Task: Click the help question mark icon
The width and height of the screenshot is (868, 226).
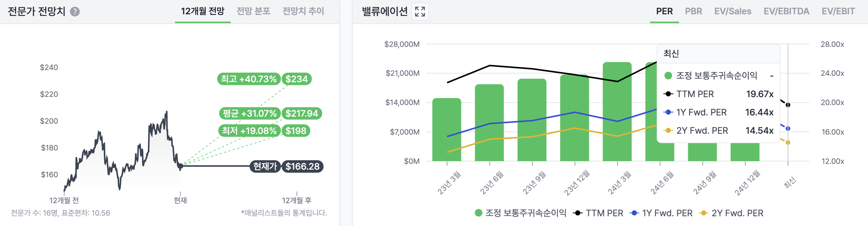Action: (75, 12)
